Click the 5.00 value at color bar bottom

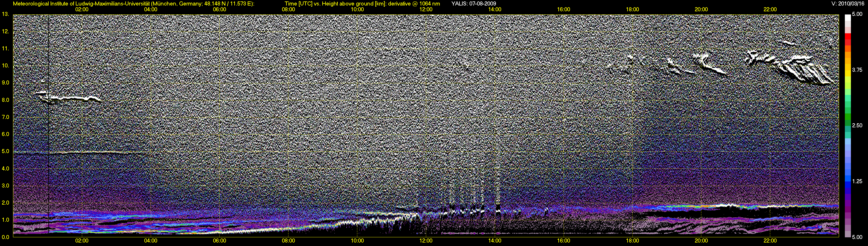click(x=857, y=237)
